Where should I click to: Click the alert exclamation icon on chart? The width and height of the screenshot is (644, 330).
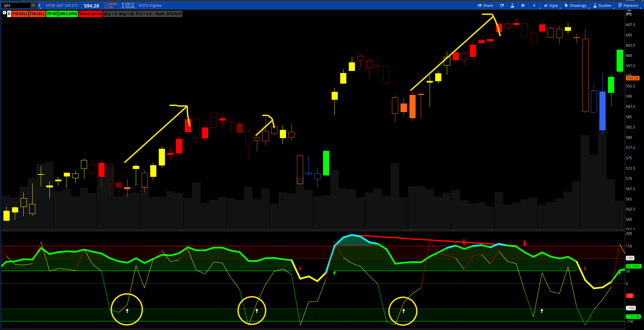click(4, 13)
